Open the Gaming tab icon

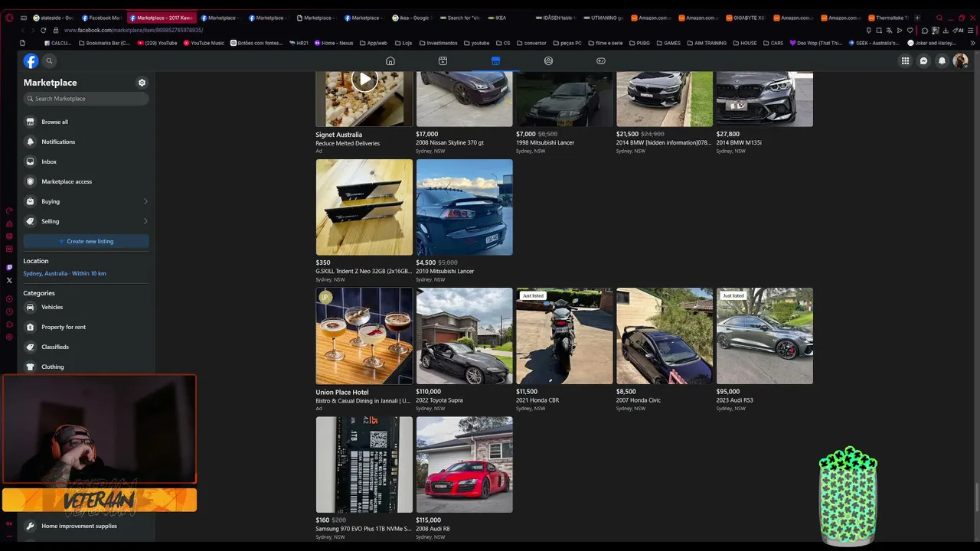click(x=601, y=61)
